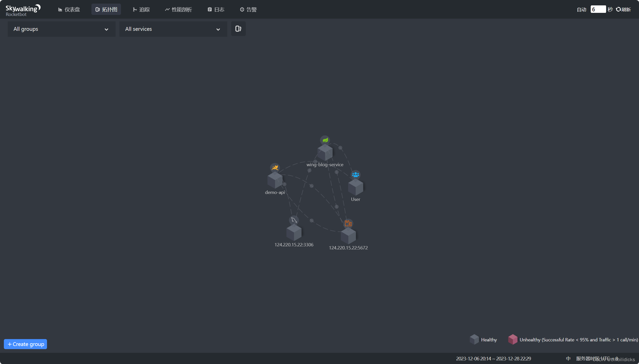Click the MySQL dolphin icon on port 3306

294,220
